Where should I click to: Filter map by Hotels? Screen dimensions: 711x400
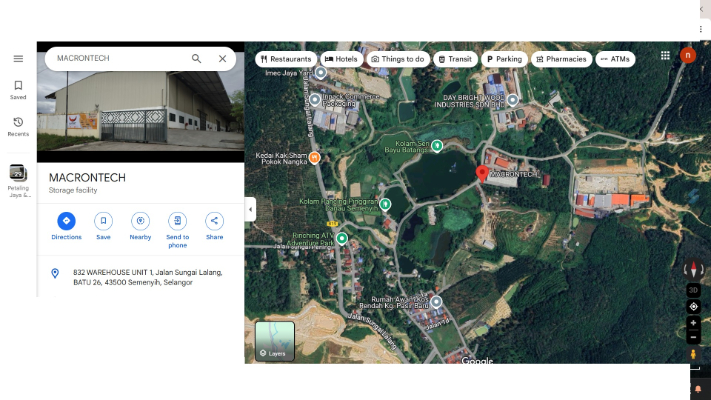coord(341,59)
